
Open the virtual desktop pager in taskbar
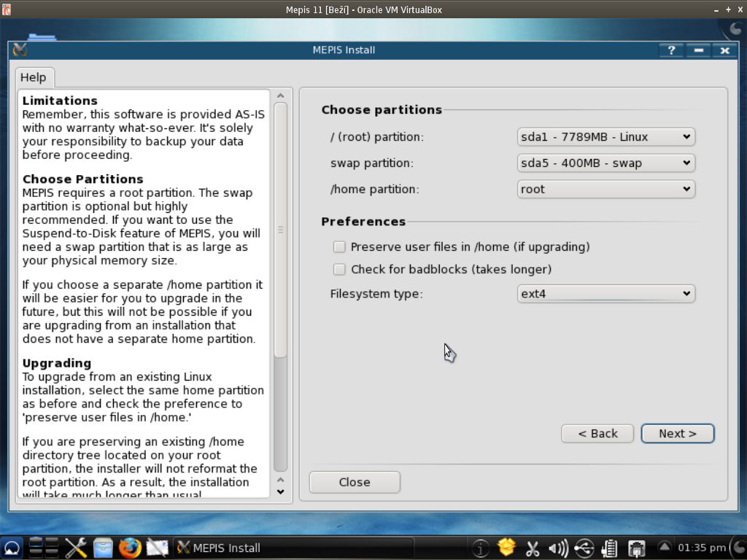(43, 548)
